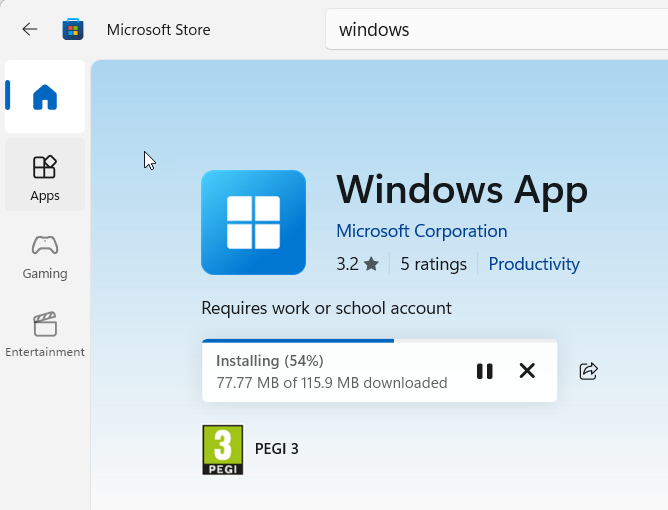Click the Microsoft Store logo icon
This screenshot has width=668, height=510.
(73, 29)
